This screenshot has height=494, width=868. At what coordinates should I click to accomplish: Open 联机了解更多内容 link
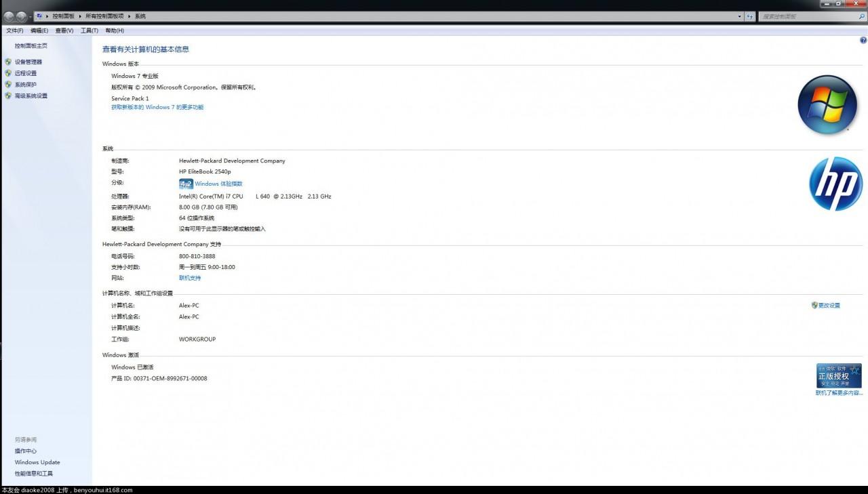click(839, 393)
